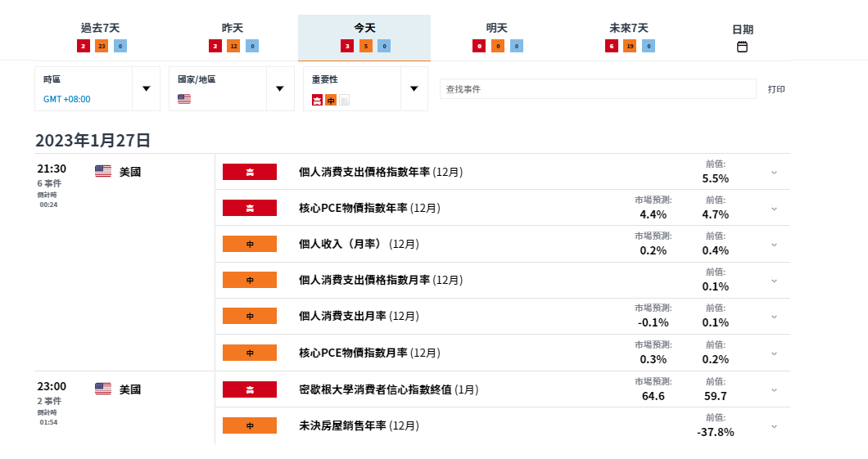Screen dimensions: 868x459
Task: Click red high-importance badge for 核心PCE物價指數年率
Action: 250,208
